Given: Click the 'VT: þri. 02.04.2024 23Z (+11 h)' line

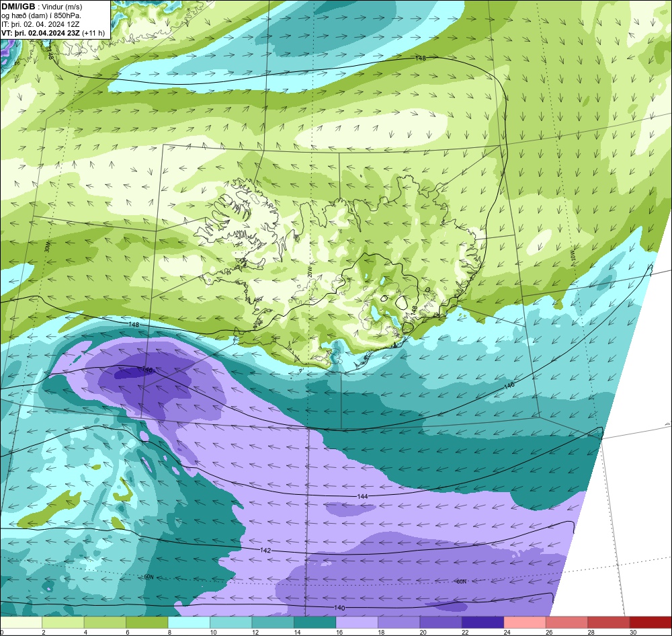Looking at the screenshot, I should click(x=53, y=33).
